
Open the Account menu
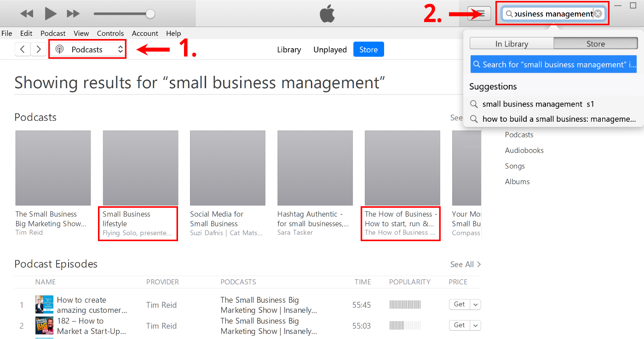pos(145,33)
